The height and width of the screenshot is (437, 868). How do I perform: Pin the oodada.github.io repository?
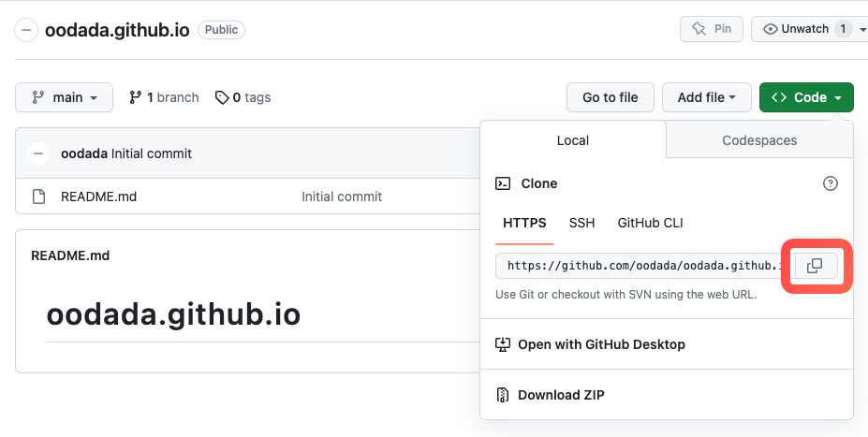tap(712, 29)
